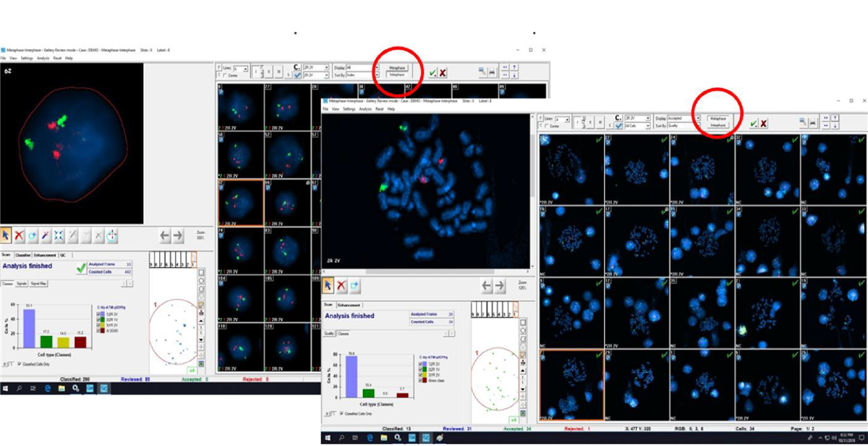Toggle the Center checkbox in left window toolbar
The image size is (868, 446).
[224, 75]
